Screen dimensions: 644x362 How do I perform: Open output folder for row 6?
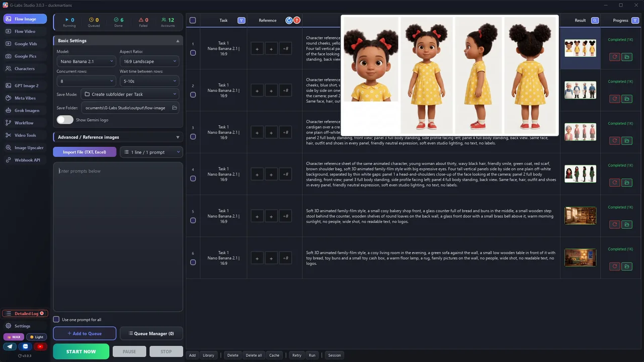coord(627,266)
